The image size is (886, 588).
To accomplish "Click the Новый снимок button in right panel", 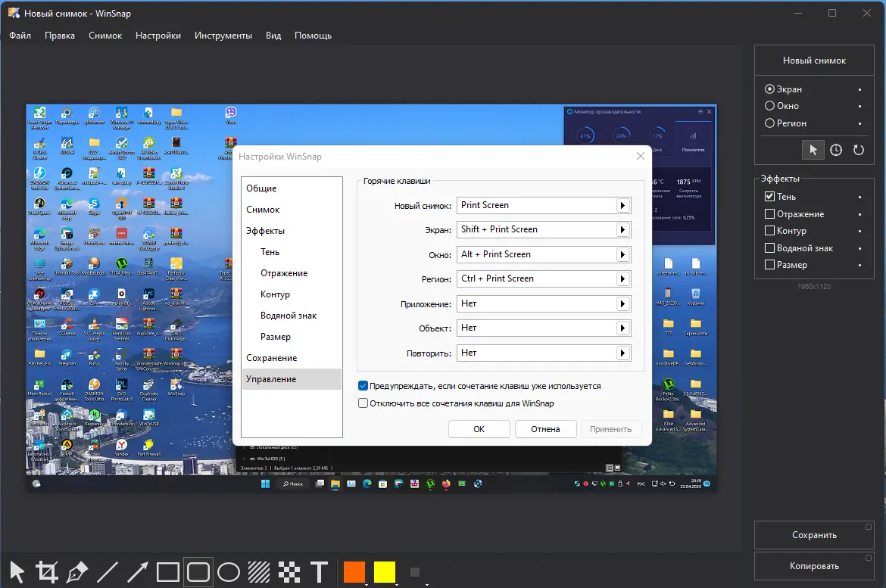I will [814, 61].
